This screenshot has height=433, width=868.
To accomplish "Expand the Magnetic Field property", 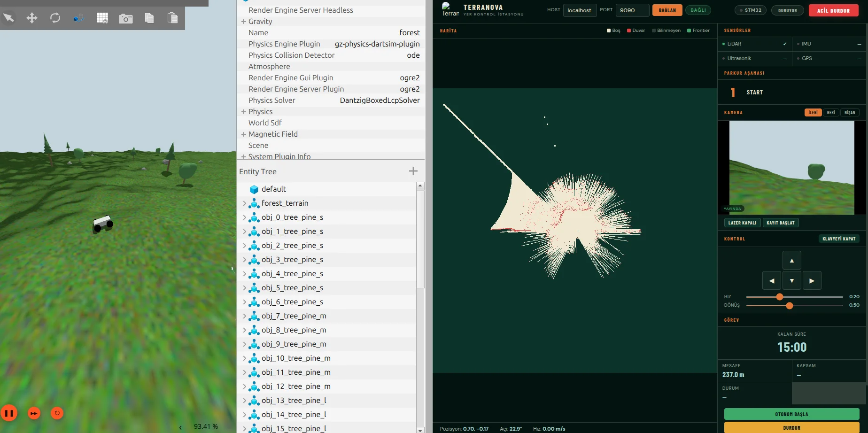I will [244, 134].
